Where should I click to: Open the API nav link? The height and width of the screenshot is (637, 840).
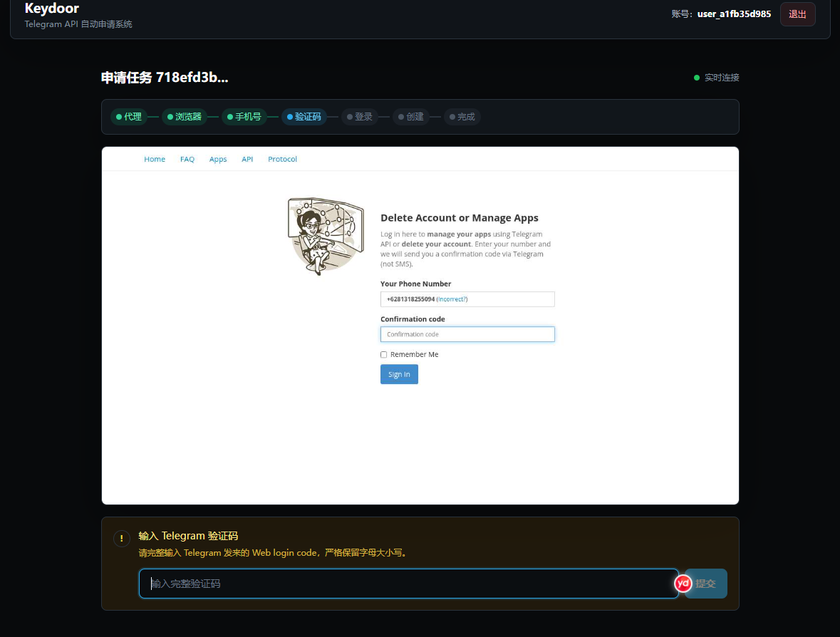tap(247, 159)
